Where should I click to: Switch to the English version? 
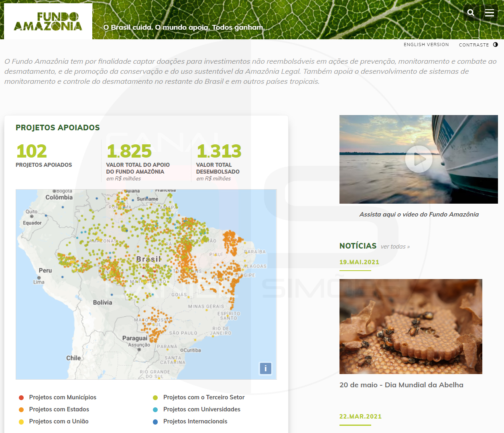(426, 45)
